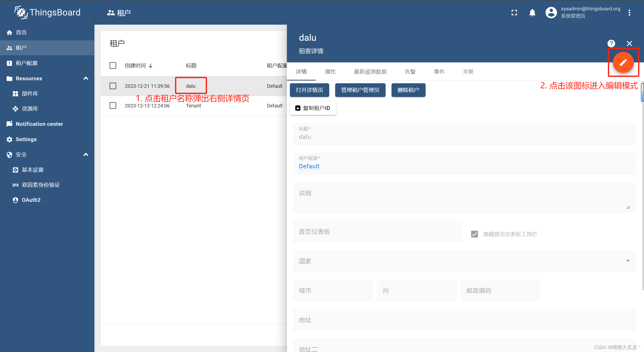The image size is (644, 352).
Task: Open Notification center
Action: pyautogui.click(x=47, y=124)
